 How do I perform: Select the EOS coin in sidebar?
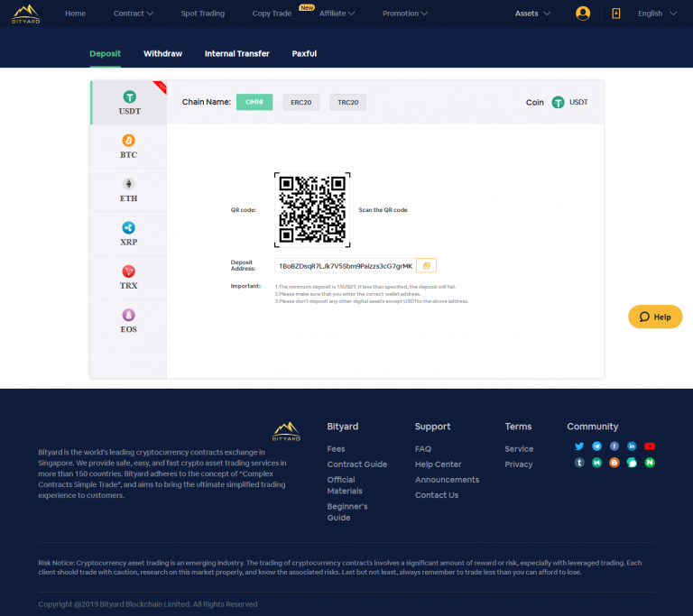tap(129, 321)
